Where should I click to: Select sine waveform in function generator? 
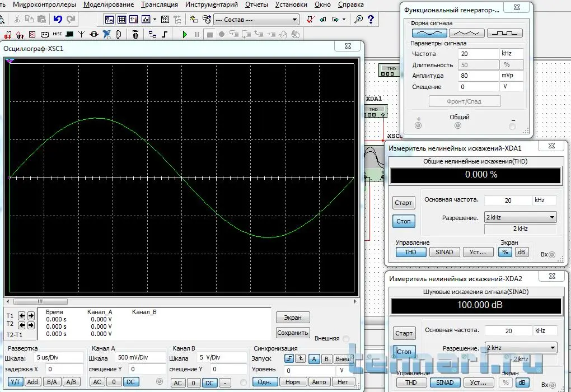[x=429, y=33]
